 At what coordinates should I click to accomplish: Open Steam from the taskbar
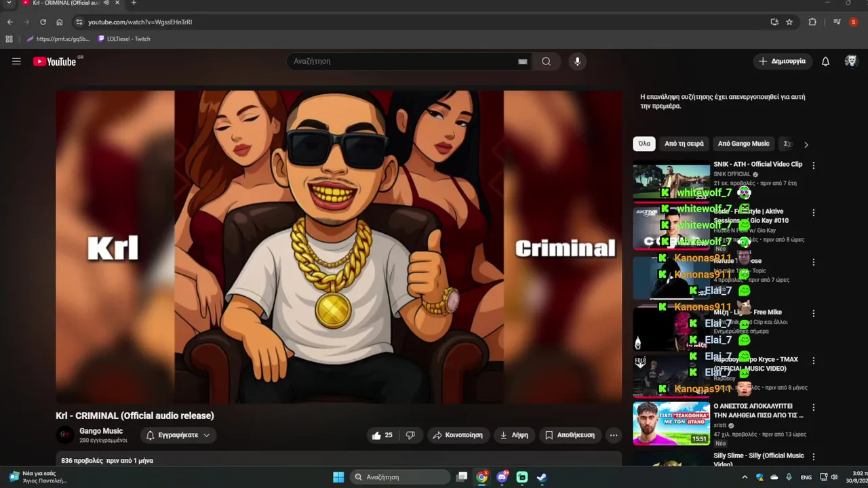tap(542, 477)
